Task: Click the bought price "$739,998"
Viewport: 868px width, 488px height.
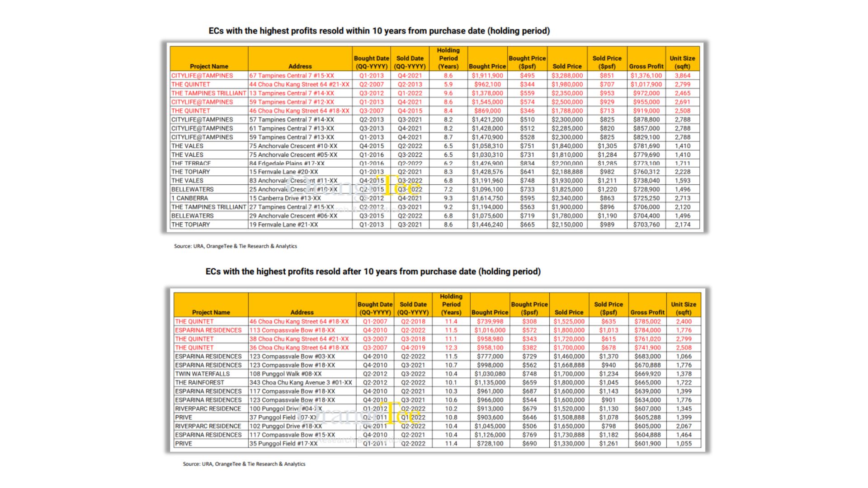Action: [x=490, y=322]
